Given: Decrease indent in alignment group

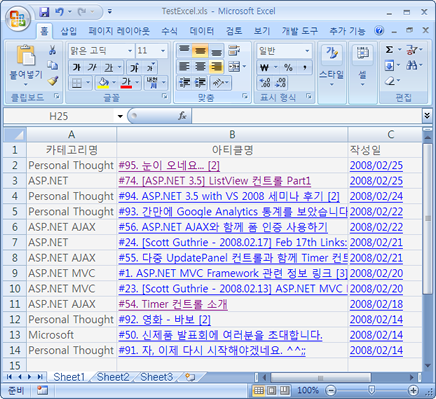Looking at the screenshot, I should point(184,82).
